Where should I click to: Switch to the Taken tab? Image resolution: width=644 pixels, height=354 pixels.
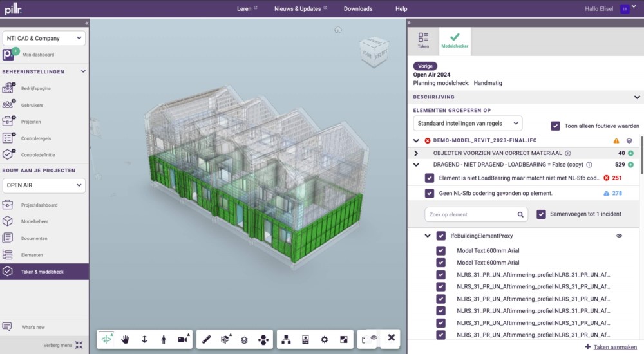click(423, 41)
